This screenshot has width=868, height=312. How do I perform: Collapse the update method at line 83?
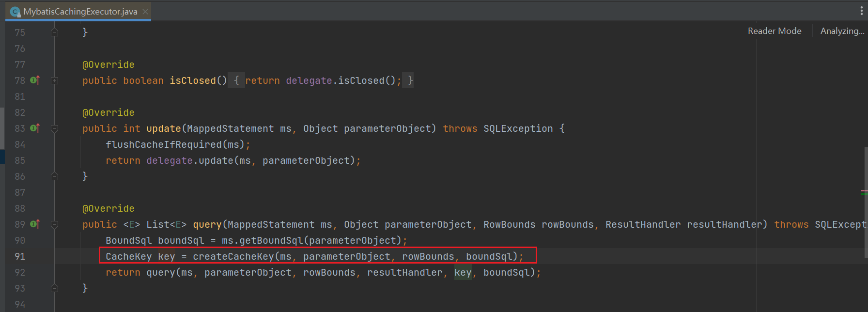[x=54, y=128]
